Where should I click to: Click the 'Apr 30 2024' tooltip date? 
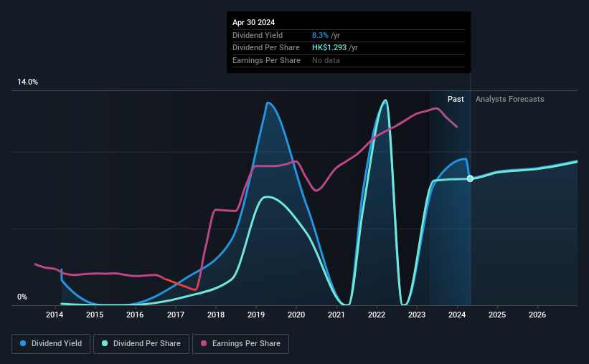[253, 22]
